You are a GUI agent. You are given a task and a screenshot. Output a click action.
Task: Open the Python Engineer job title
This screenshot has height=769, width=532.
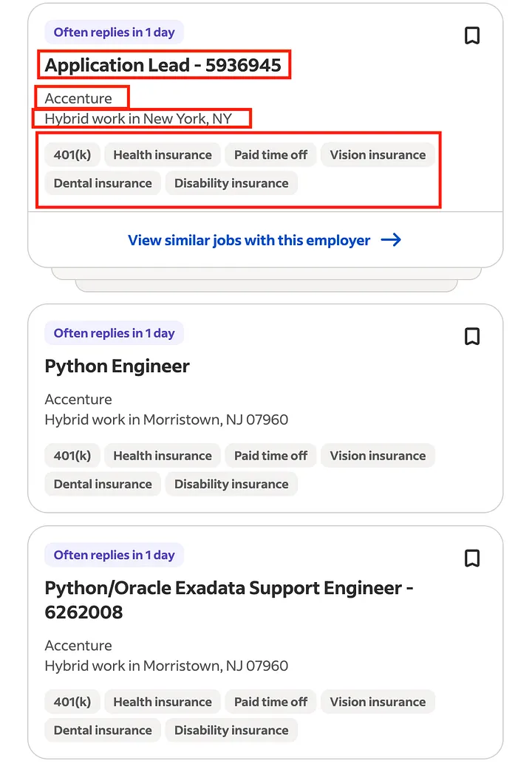coord(117,366)
